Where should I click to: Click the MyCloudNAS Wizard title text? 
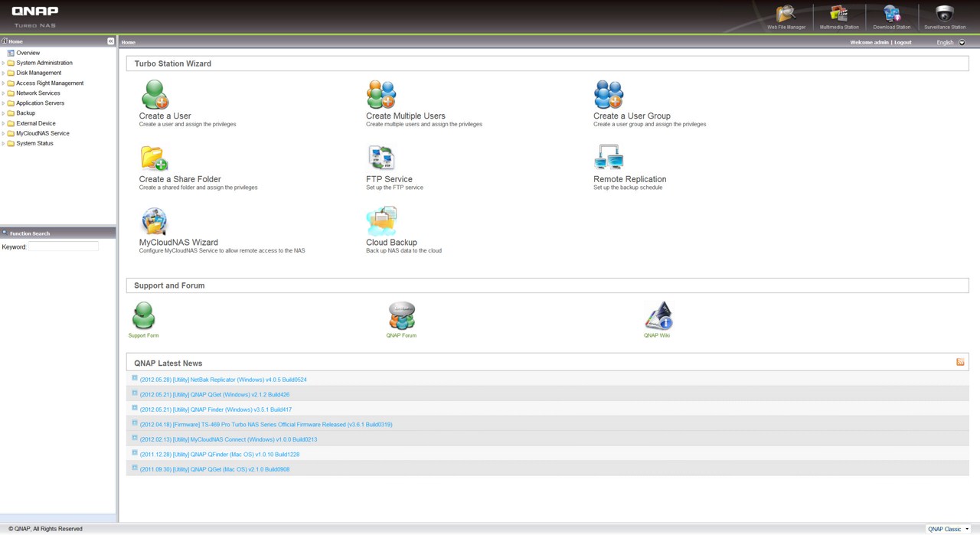178,243
